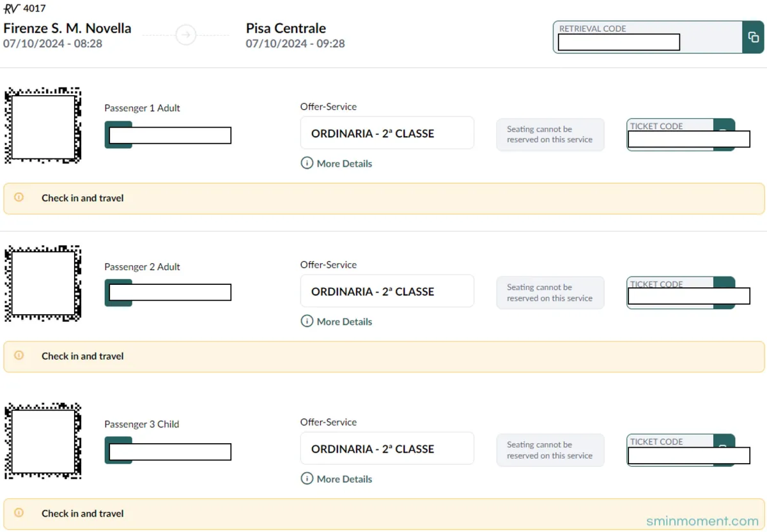Screen dimensions: 767x532
Task: Click Passenger 2 seating cannot be reserved notice
Action: [550, 293]
